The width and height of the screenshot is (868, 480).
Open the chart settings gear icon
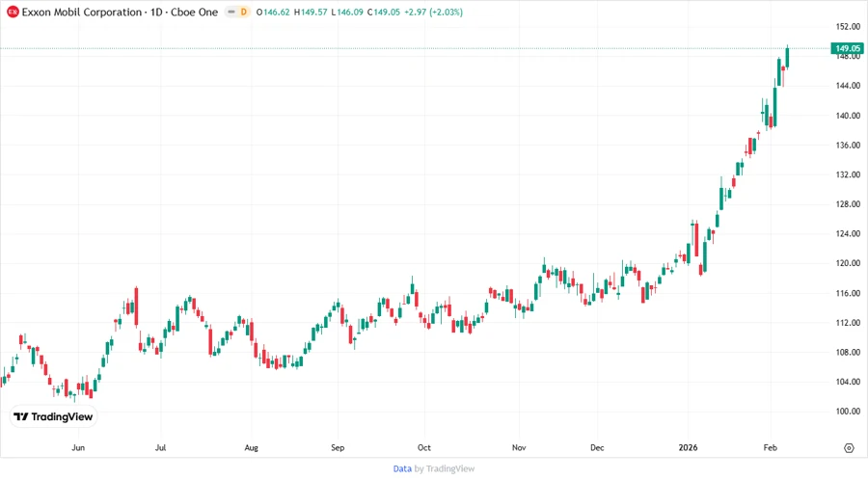pyautogui.click(x=849, y=448)
